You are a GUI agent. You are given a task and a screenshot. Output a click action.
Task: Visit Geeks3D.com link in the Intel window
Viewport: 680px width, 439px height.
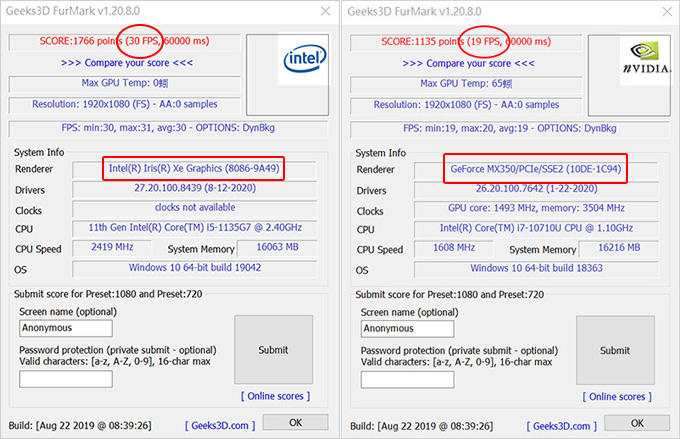coord(220,426)
